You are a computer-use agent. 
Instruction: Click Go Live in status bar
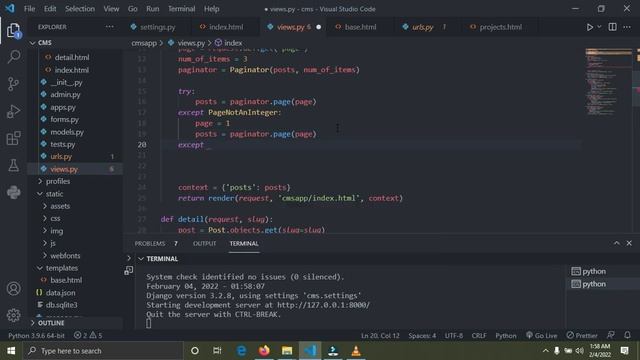541,336
